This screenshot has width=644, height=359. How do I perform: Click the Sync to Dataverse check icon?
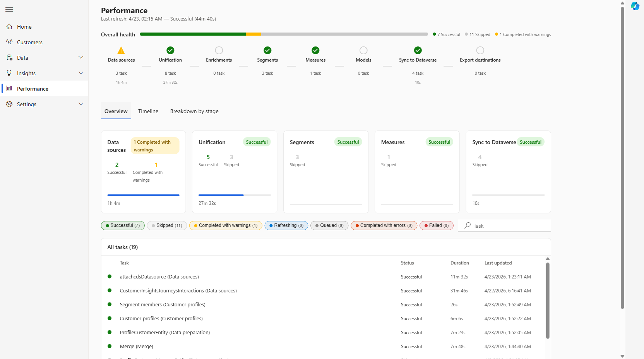pyautogui.click(x=418, y=50)
